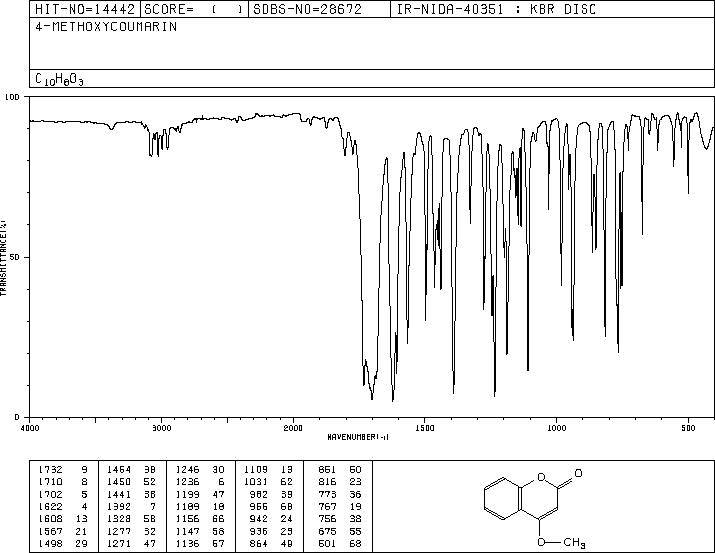Image resolution: width=715 pixels, height=553 pixels.
Task: Select peak table entry 773
Action: click(340, 494)
